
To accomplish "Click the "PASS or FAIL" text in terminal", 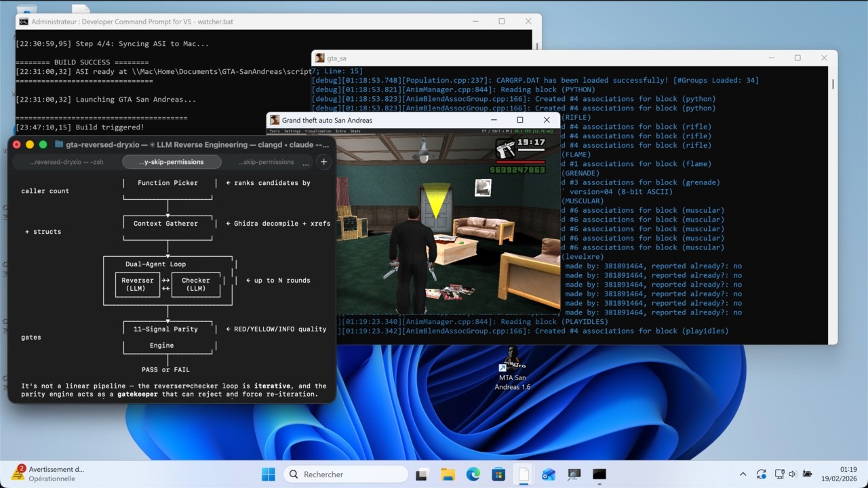I will (x=165, y=369).
